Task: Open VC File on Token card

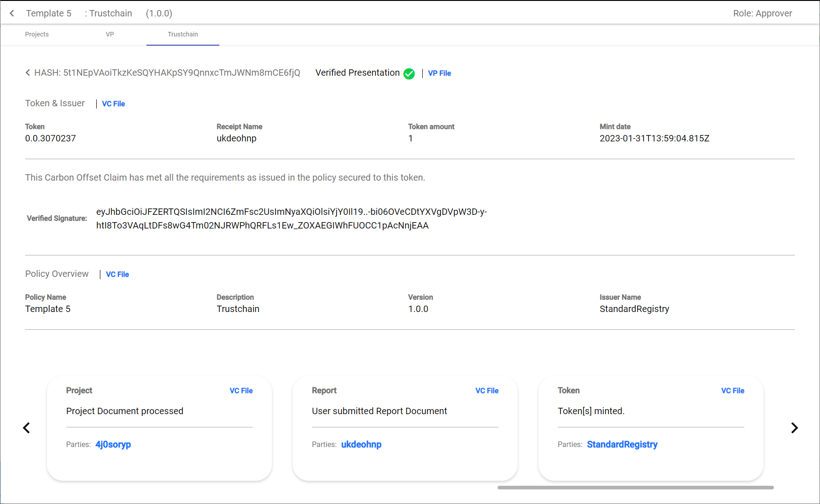Action: (732, 391)
